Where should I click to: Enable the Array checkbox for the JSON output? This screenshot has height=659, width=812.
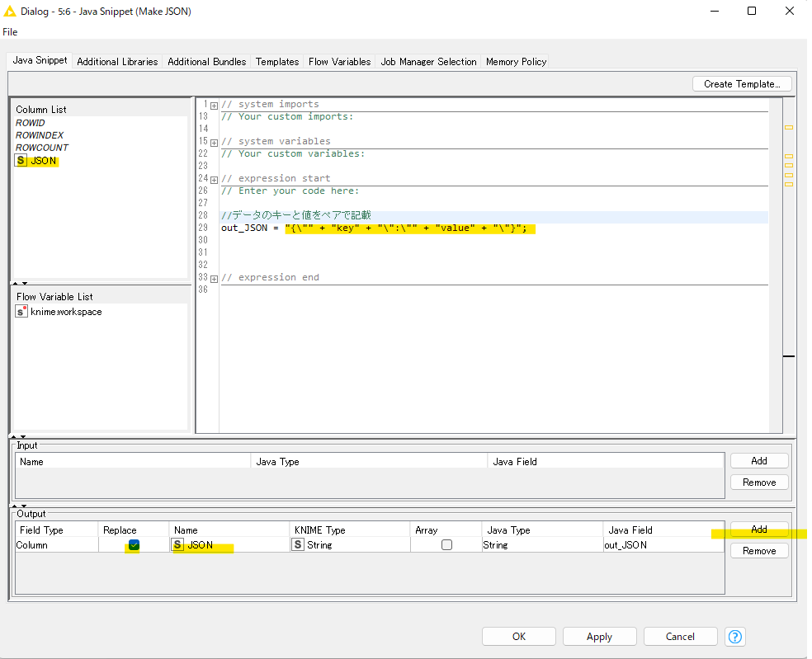point(446,544)
